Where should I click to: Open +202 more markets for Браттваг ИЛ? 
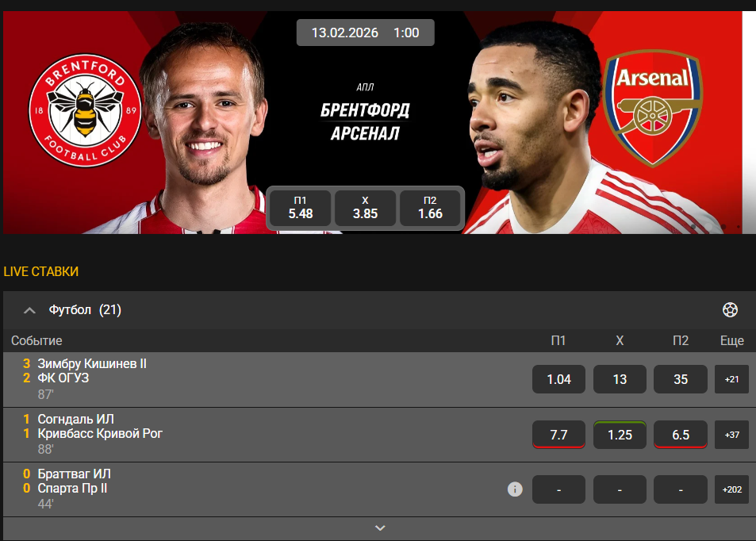pyautogui.click(x=731, y=489)
